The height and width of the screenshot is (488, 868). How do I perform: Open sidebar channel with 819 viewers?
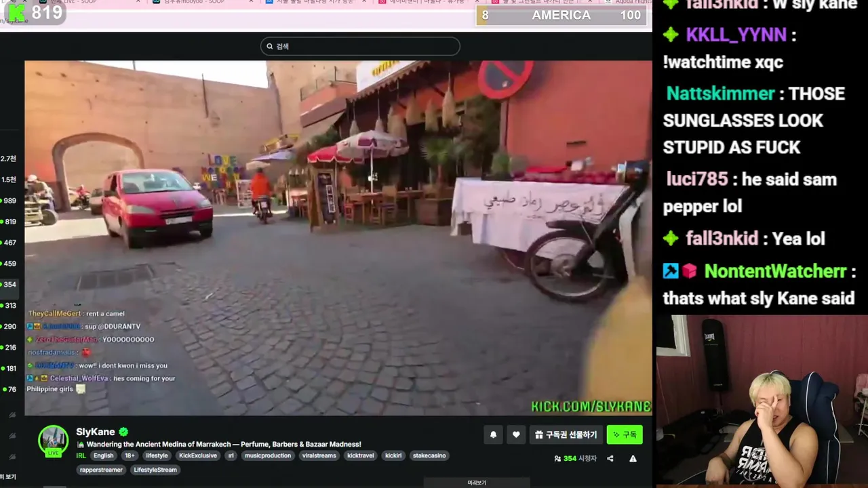click(8, 222)
